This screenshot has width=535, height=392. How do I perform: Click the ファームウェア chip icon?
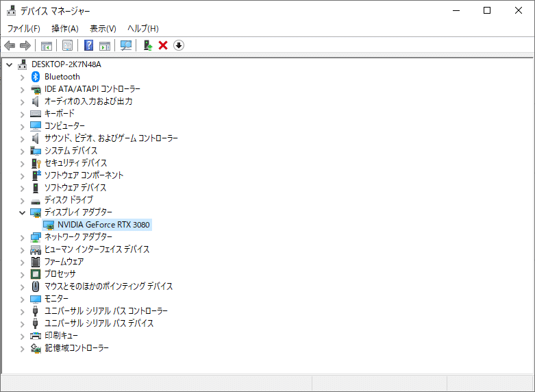tap(36, 262)
